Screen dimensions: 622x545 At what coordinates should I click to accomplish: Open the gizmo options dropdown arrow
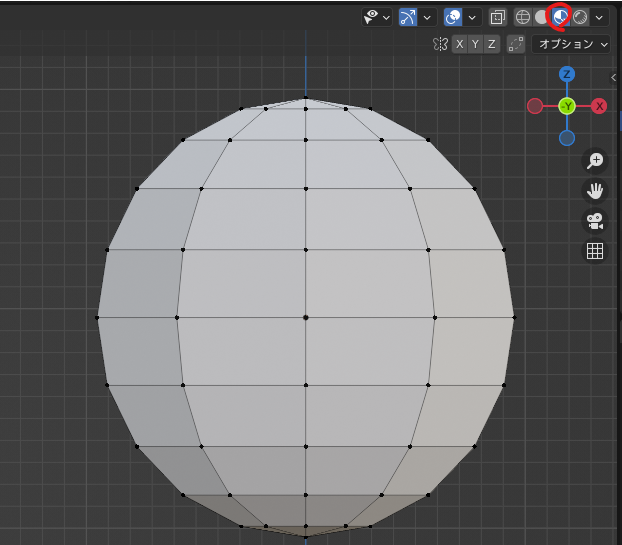(x=427, y=17)
